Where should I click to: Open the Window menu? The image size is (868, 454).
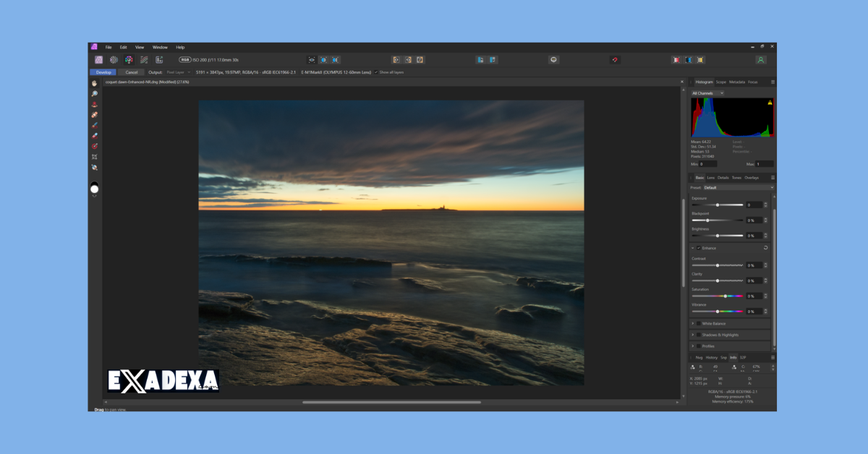[158, 47]
